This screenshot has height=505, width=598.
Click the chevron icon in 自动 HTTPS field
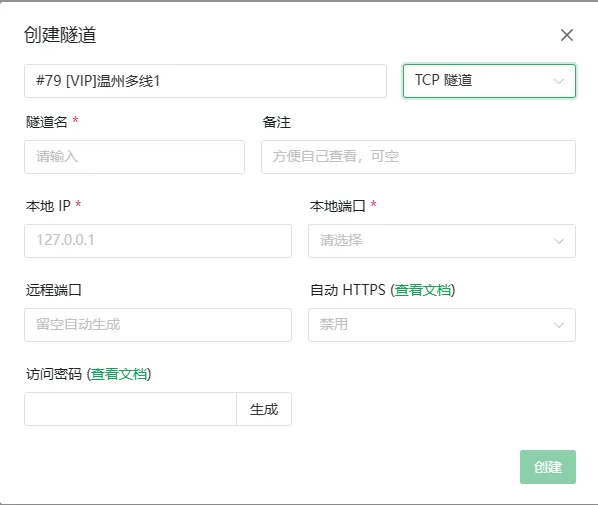(x=559, y=325)
